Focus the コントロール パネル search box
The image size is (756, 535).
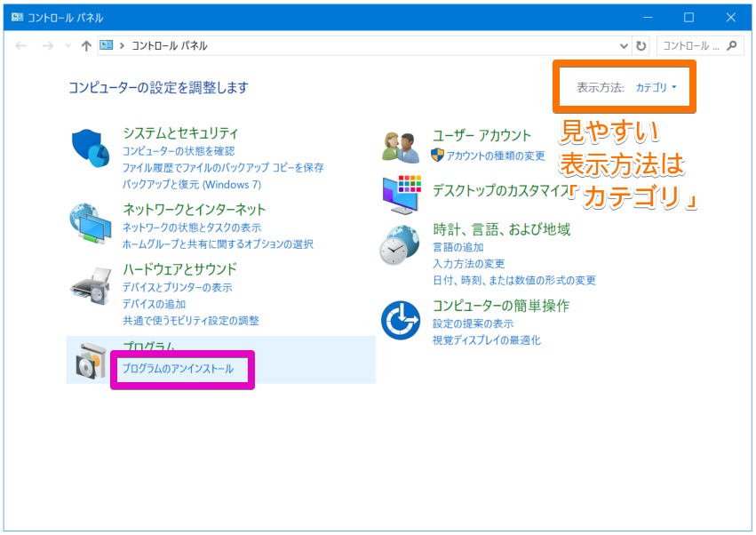tap(700, 46)
